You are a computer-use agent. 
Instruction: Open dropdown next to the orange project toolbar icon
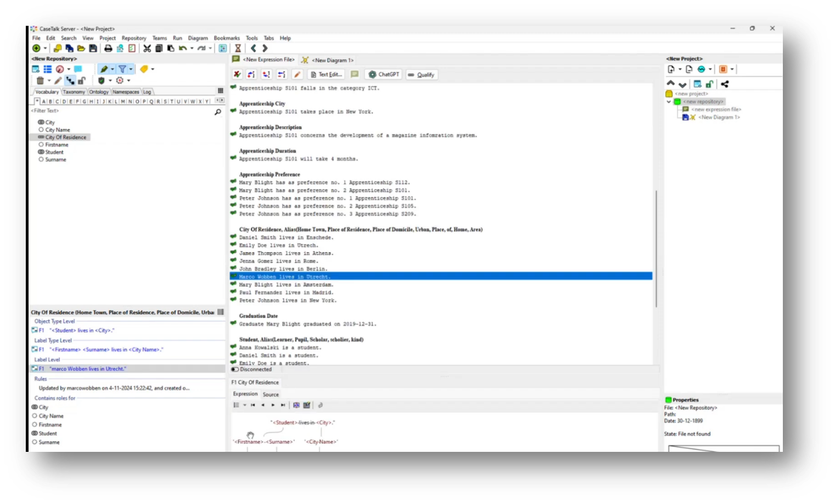[732, 69]
